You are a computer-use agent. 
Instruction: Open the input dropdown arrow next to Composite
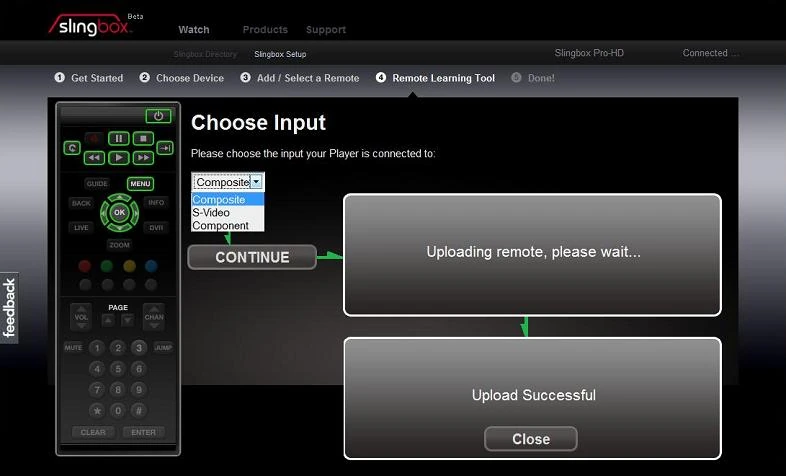click(x=256, y=182)
